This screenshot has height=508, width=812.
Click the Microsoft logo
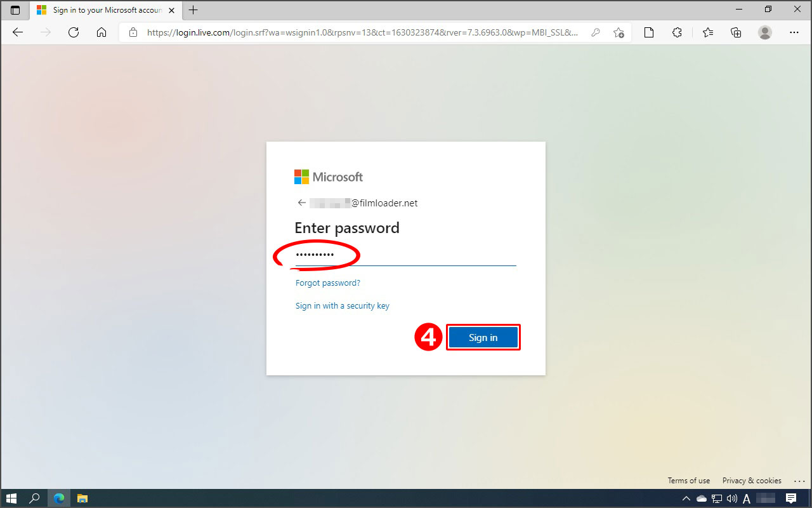pyautogui.click(x=329, y=177)
